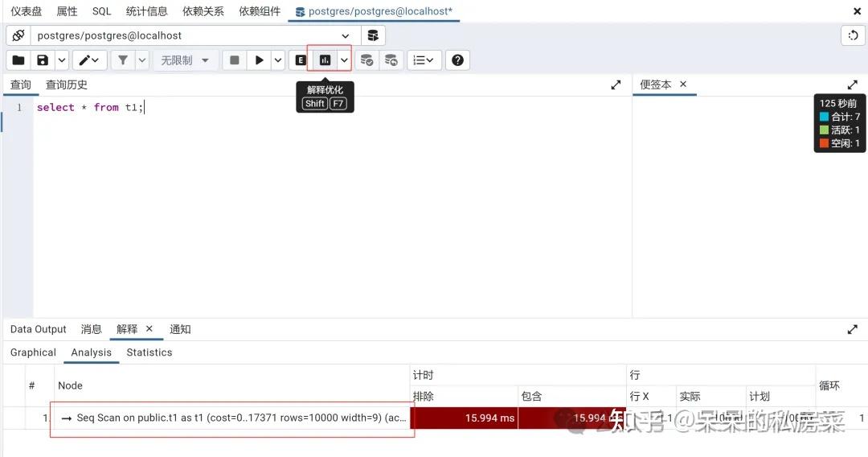Expand the save options dropdown arrow
This screenshot has width=868, height=457.
click(x=62, y=60)
